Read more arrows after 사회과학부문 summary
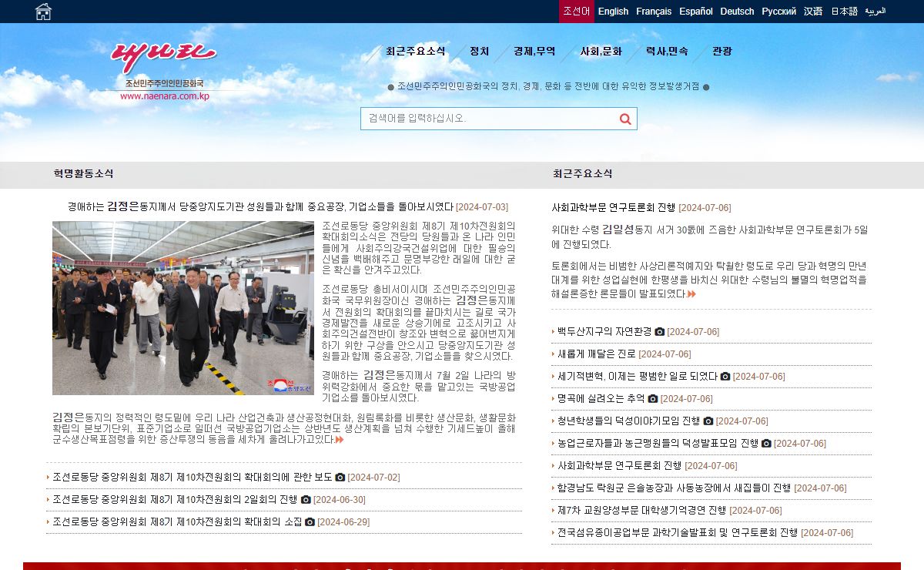Image resolution: width=924 pixels, height=570 pixels. click(x=691, y=294)
